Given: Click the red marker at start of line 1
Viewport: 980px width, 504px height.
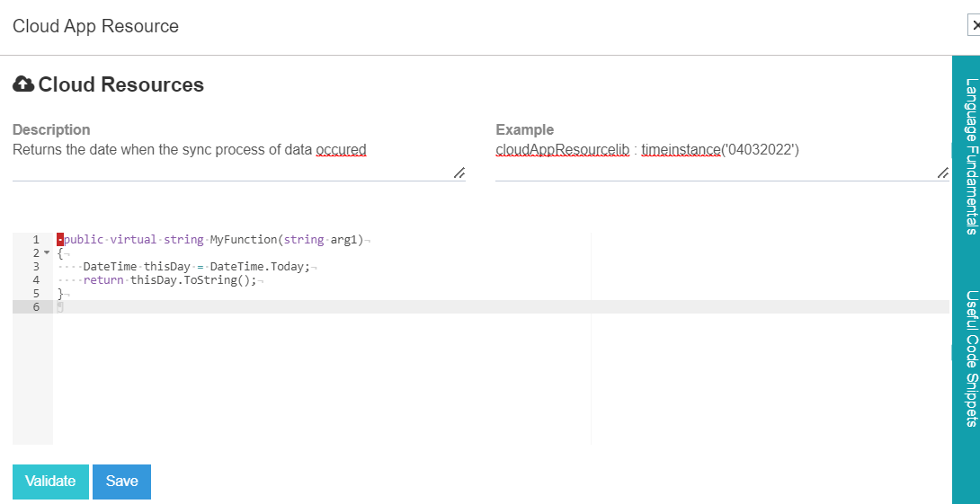Looking at the screenshot, I should [59, 240].
